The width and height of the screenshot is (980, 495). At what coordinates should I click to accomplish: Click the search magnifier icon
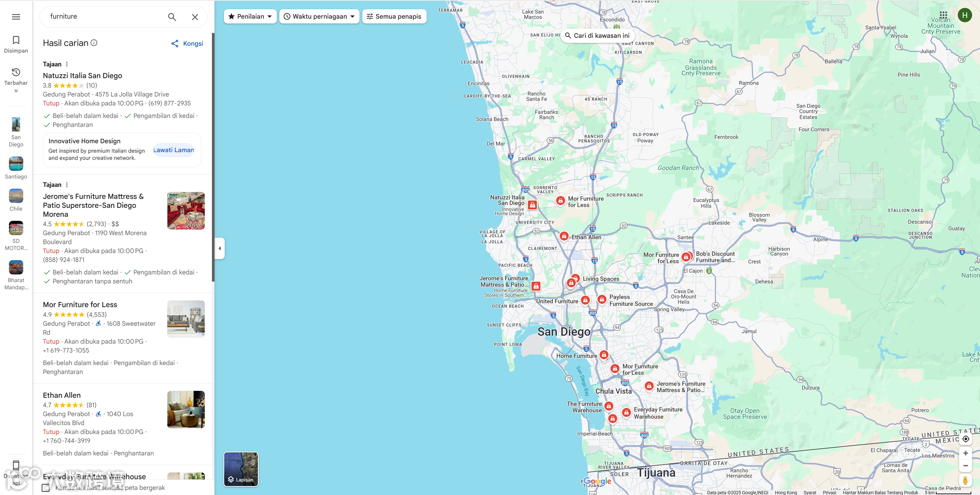172,17
